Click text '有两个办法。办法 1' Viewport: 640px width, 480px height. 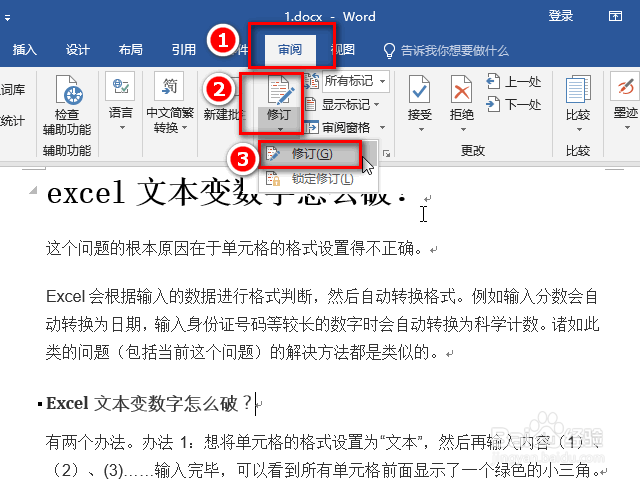[118, 442]
